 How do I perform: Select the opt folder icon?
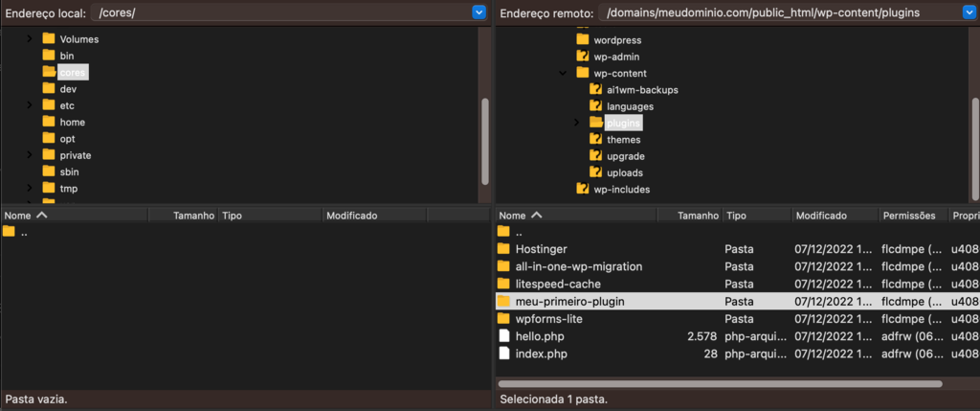(x=49, y=138)
